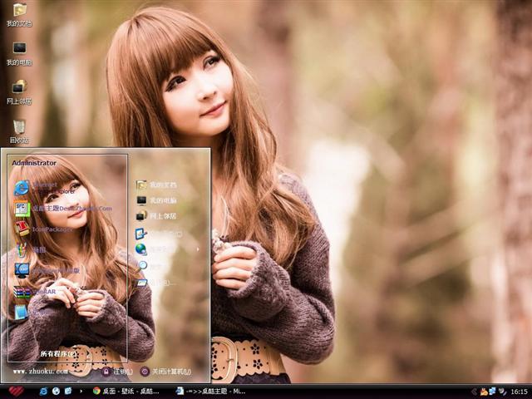Switch to the Chrome 桌面 - 壁纸 taskbar window
This screenshot has width=532, height=399.
pos(126,392)
